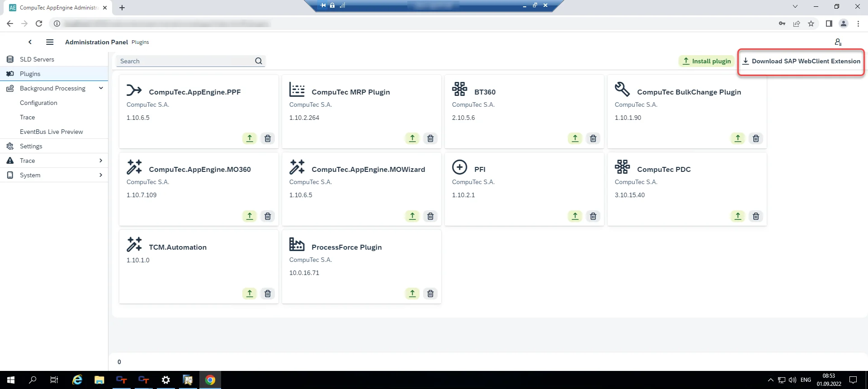Open Settings from the sidebar
The image size is (868, 389).
click(31, 146)
